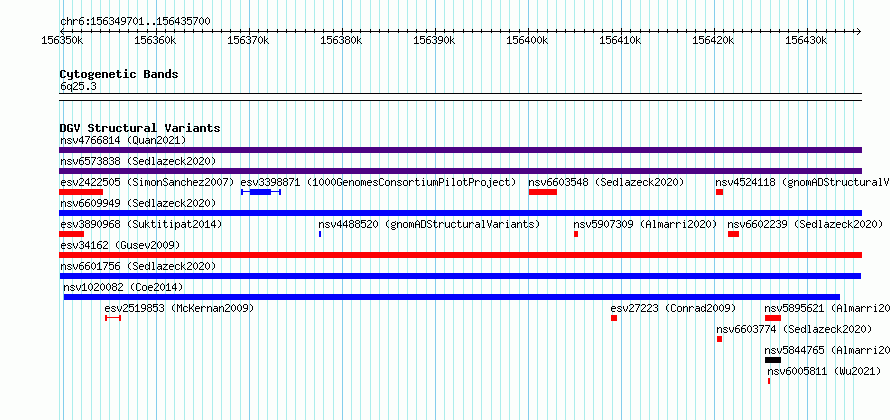The image size is (890, 420).
Task: Select the esv27223 small red variant
Action: click(x=614, y=318)
